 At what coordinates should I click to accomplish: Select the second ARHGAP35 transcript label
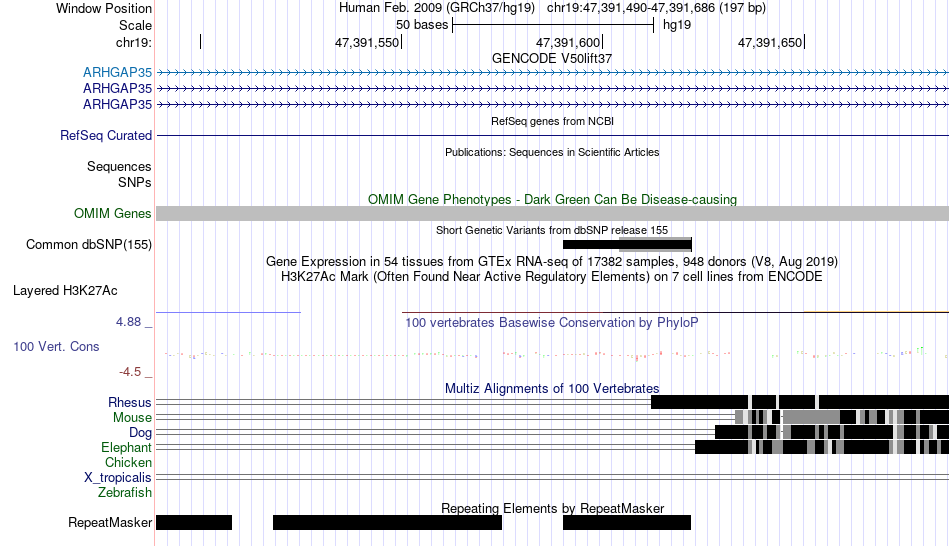click(x=118, y=88)
